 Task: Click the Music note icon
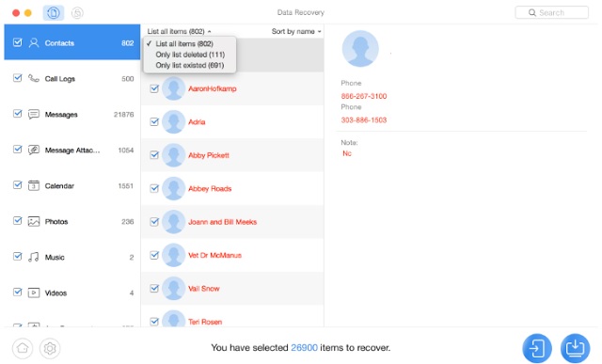pyautogui.click(x=34, y=257)
